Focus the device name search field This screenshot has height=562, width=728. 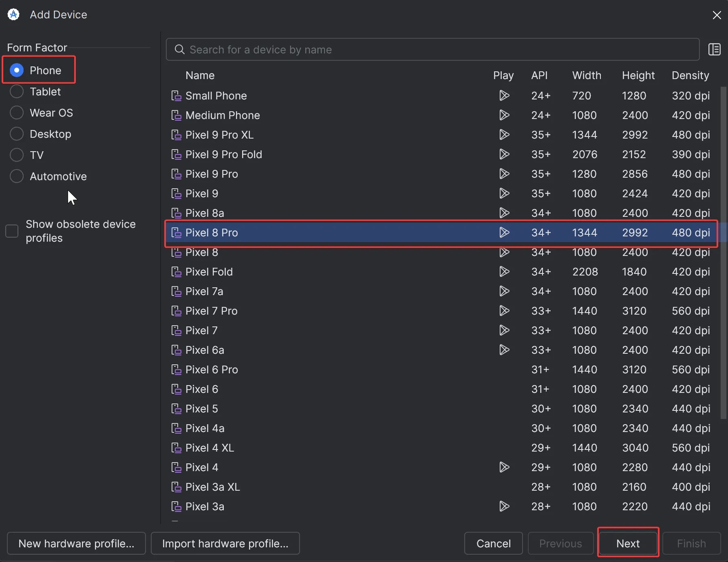(433, 50)
